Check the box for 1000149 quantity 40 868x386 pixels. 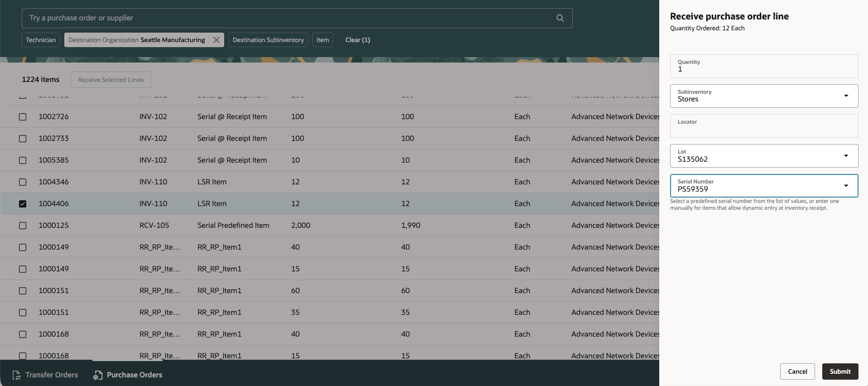coord(23,247)
